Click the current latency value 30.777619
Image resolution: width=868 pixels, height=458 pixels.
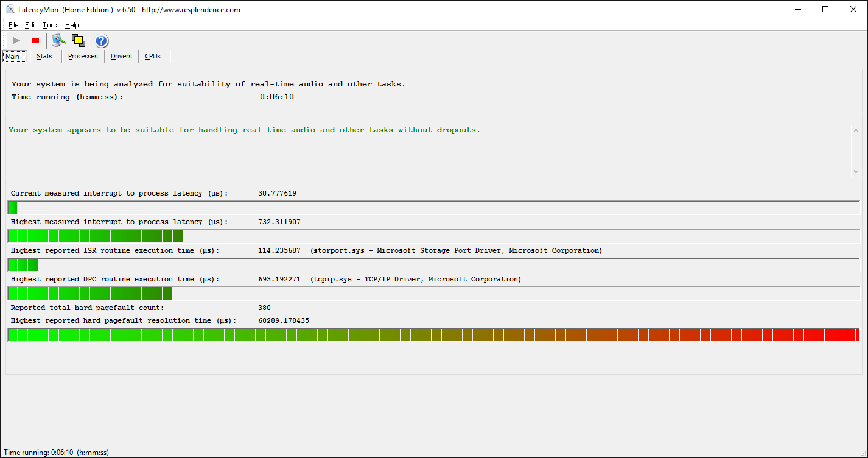[x=278, y=193]
